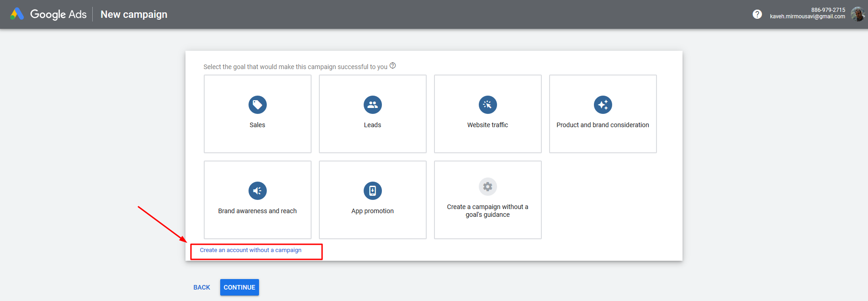Viewport: 868px width, 301px height.
Task: Select the Leads goal card
Action: (373, 114)
